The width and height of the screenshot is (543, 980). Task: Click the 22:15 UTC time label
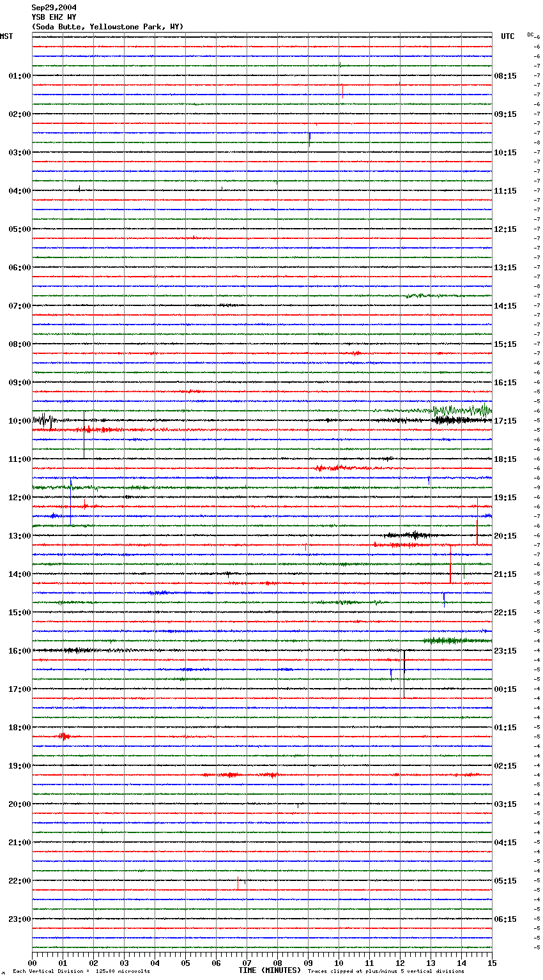click(x=505, y=613)
